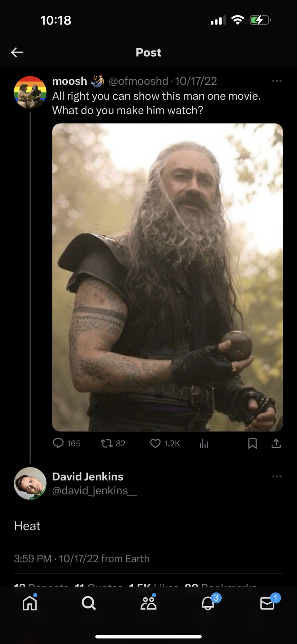Open the Search tab

89,603
